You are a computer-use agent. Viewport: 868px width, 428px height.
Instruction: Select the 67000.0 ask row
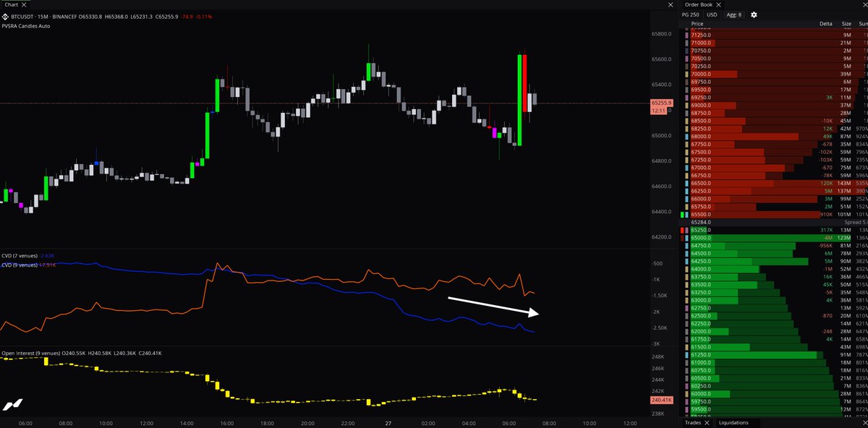pyautogui.click(x=774, y=167)
